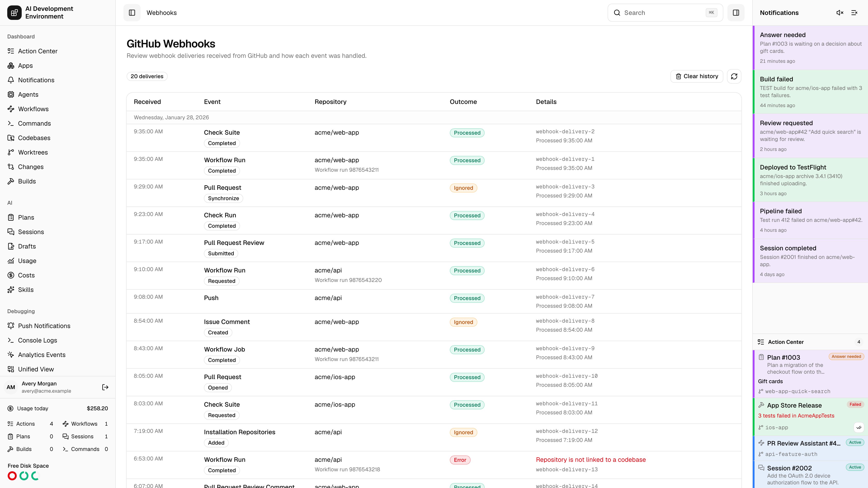Expand the Action Center panel header
Image resolution: width=868 pixels, height=488 pixels.
pyautogui.click(x=810, y=342)
